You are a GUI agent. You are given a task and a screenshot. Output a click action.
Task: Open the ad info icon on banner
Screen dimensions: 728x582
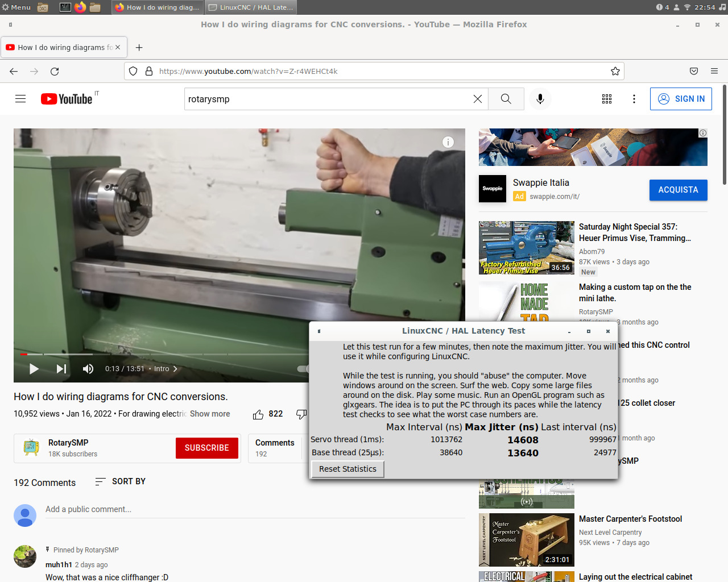703,133
